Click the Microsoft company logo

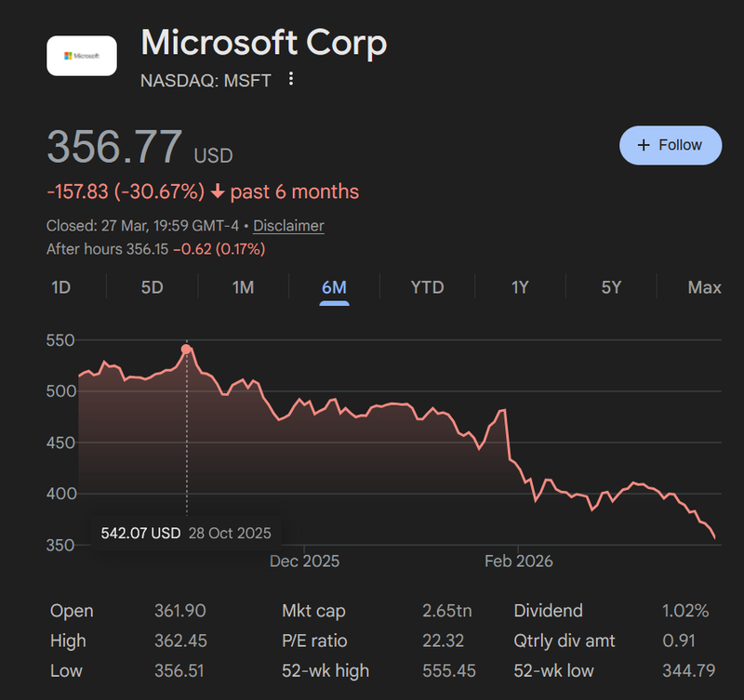[81, 55]
